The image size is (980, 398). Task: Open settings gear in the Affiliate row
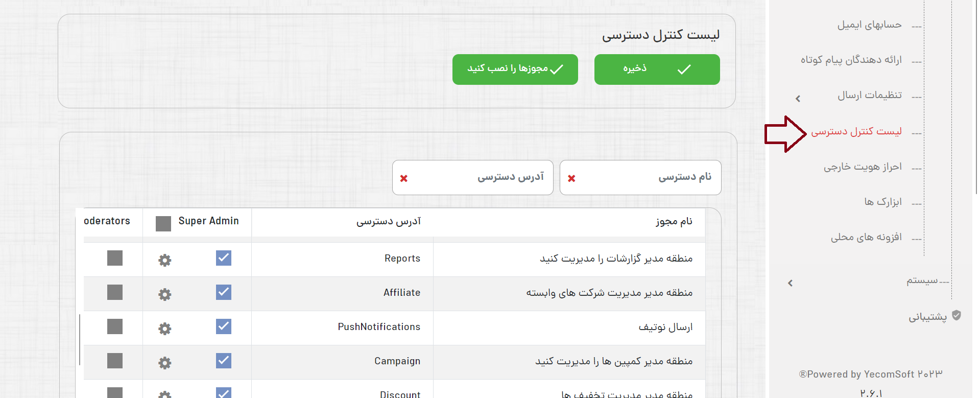[164, 294]
